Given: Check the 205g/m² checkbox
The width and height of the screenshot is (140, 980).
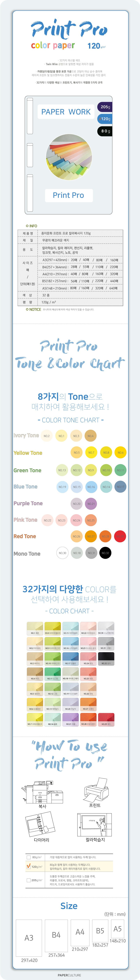Looking at the screenshot, I should [x=29, y=880].
